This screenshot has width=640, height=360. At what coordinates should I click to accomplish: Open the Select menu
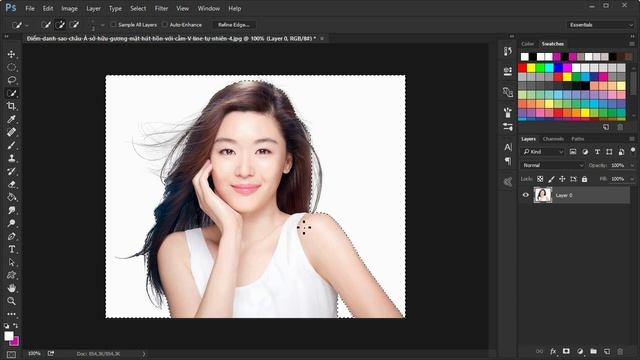pyautogui.click(x=138, y=8)
